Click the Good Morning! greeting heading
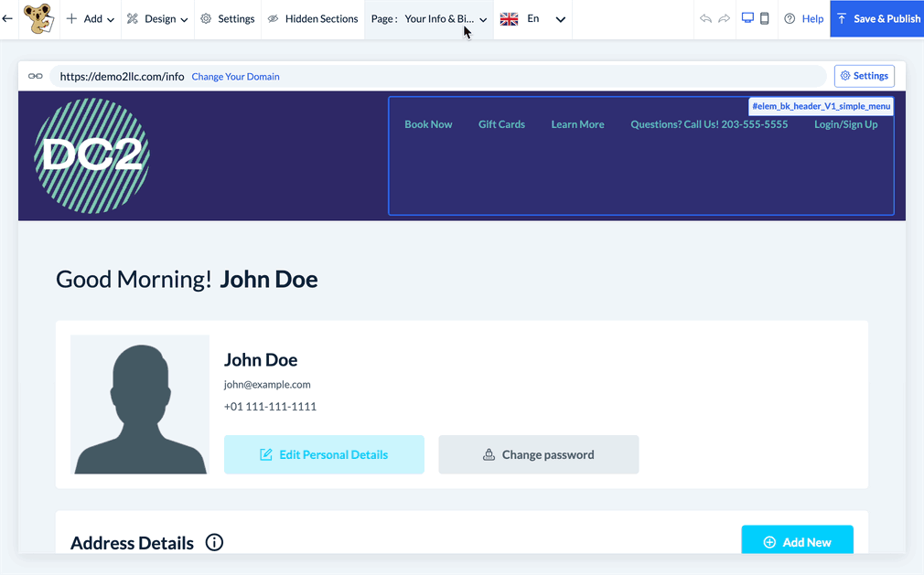Viewport: 924px width, 575px height. pos(187,279)
